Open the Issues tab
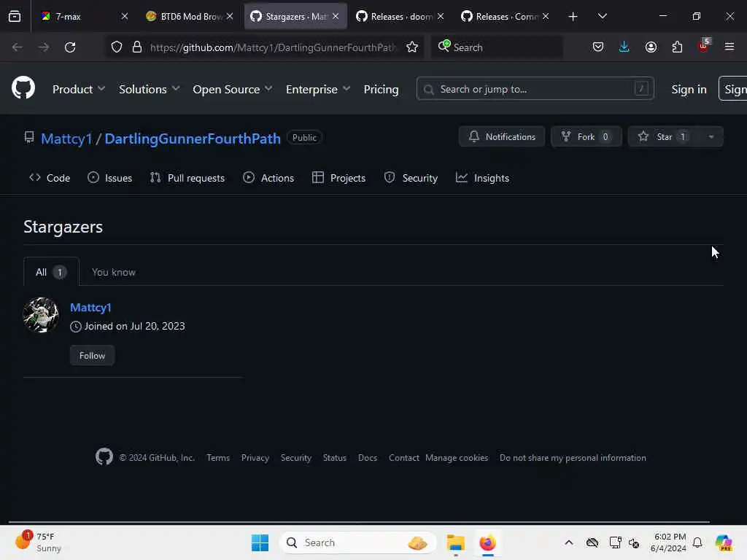 110,178
